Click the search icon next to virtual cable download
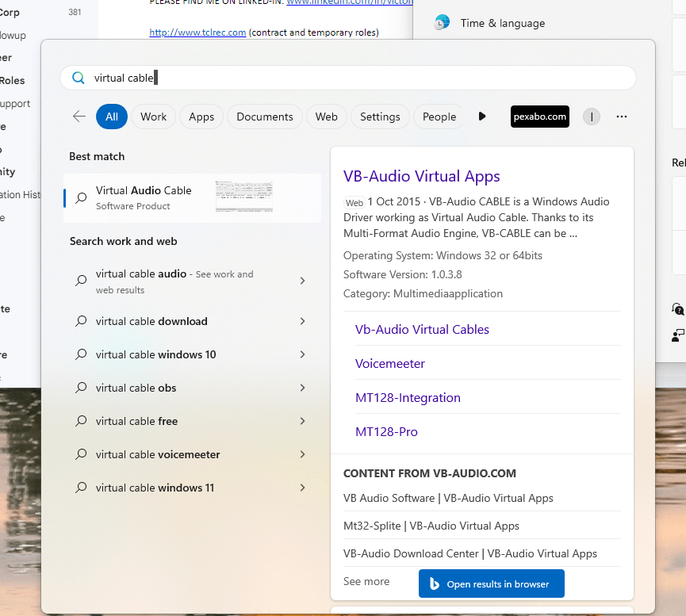 click(81, 321)
